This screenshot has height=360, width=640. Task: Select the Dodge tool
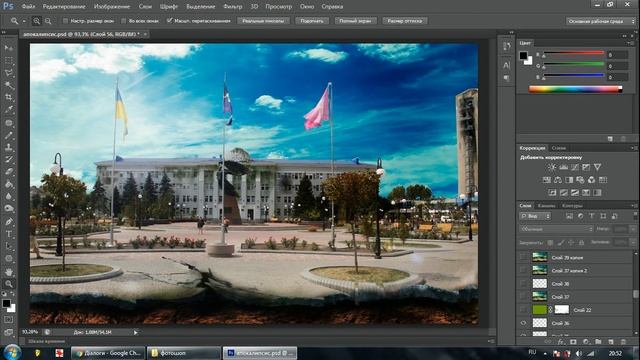9,209
